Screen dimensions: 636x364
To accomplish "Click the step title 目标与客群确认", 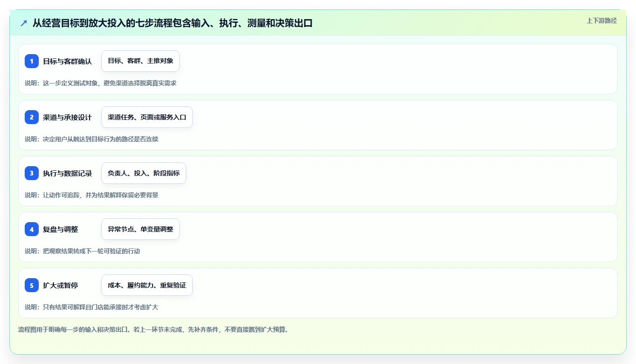I will pos(67,61).
